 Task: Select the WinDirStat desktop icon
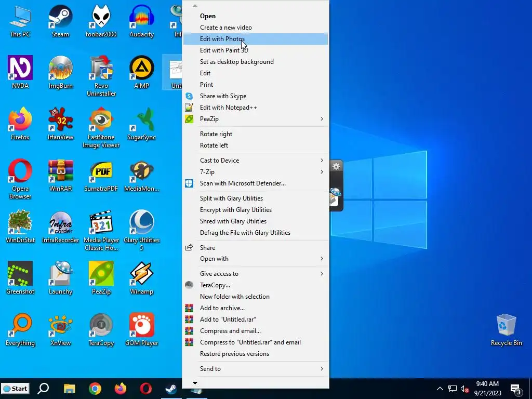click(20, 227)
